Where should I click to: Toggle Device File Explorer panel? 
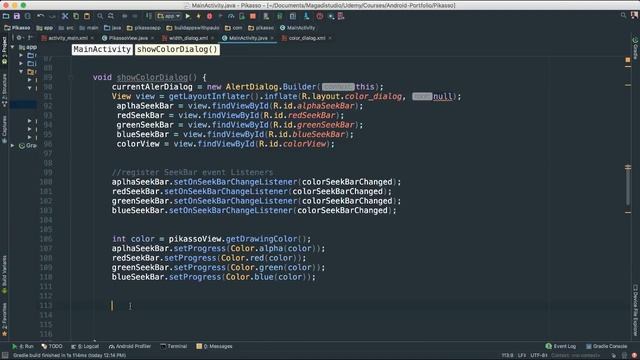(636, 310)
